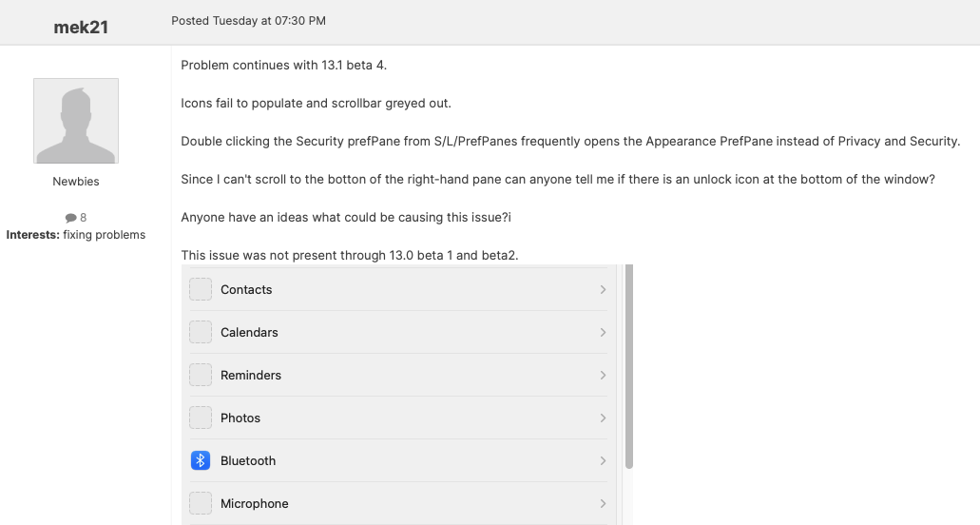Open the mek21 username profile link
The image size is (980, 525).
(81, 28)
